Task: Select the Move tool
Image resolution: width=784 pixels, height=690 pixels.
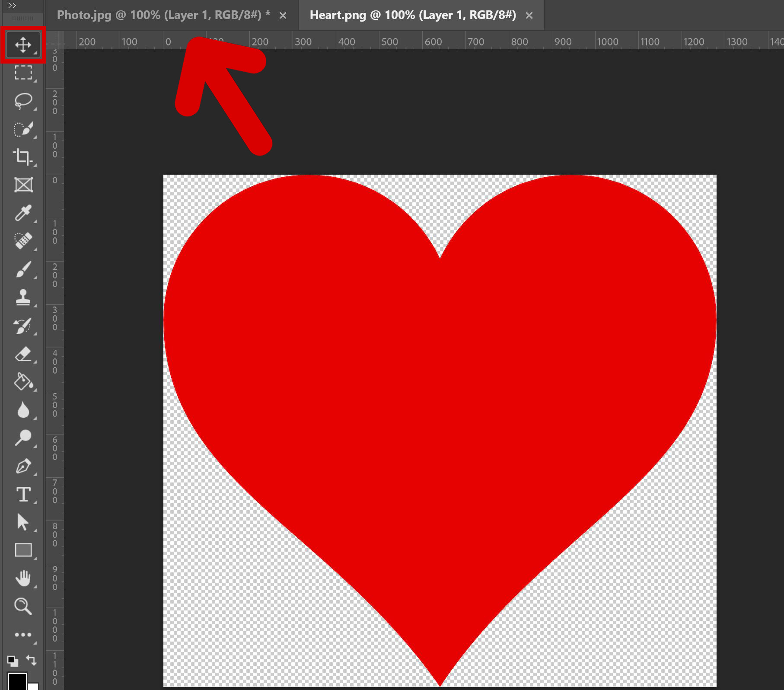Action: [x=24, y=45]
